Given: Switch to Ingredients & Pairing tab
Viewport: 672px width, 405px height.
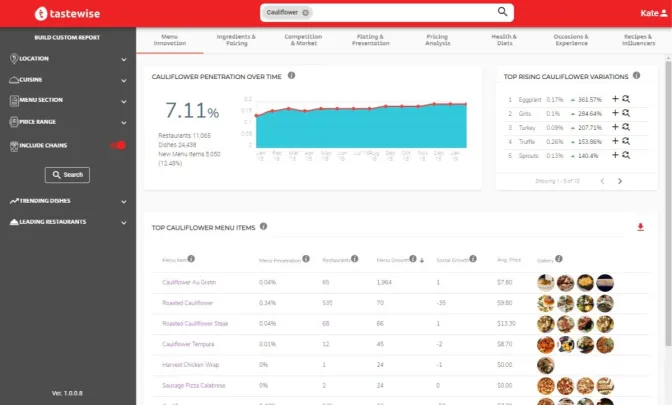Looking at the screenshot, I should coord(236,40).
